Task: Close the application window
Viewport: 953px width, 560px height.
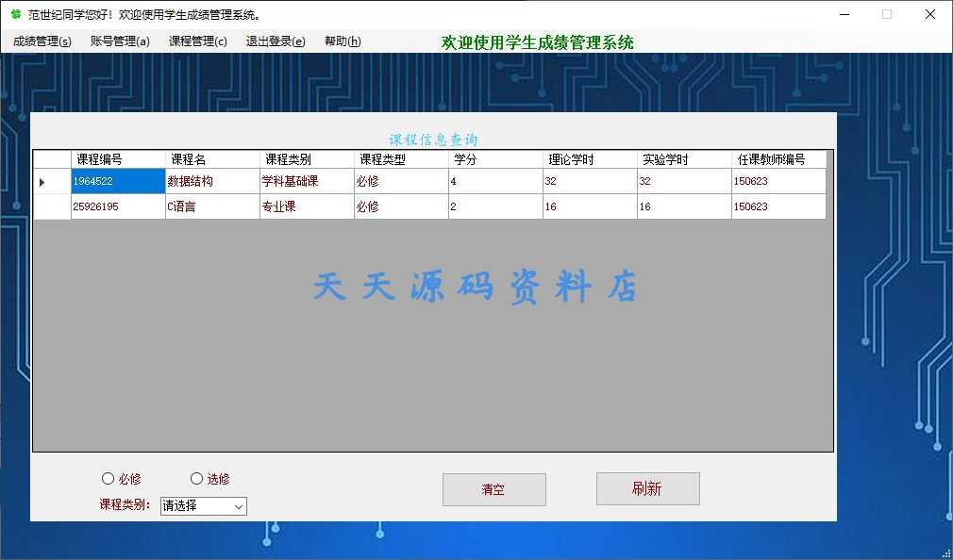Action: click(x=930, y=14)
